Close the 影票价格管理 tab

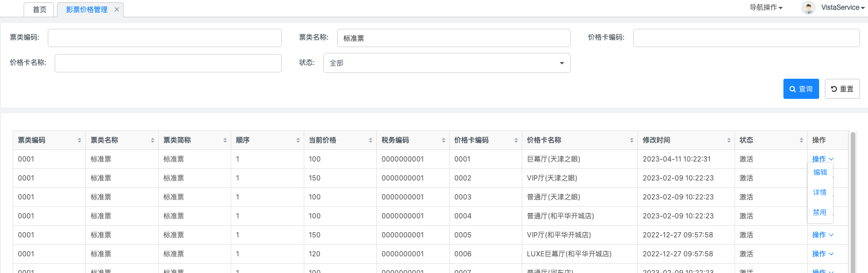[x=117, y=10]
